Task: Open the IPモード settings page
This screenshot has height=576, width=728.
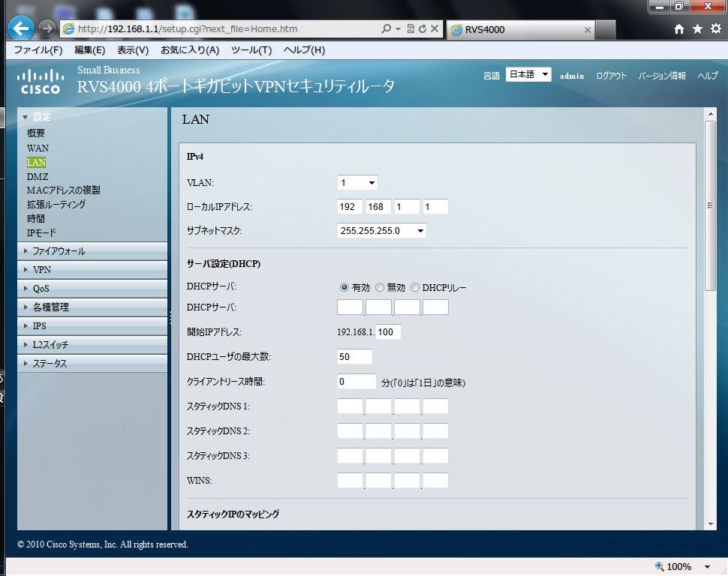Action: [x=41, y=232]
